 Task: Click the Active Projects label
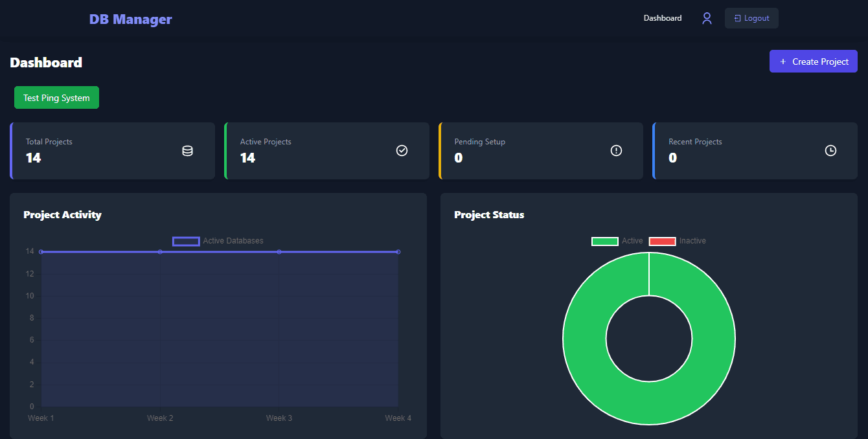[266, 142]
